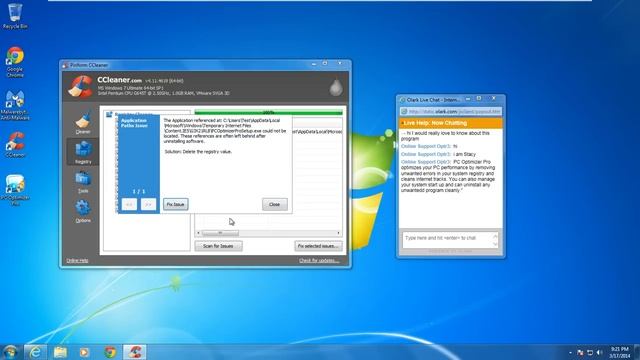Click the Show desktop button
Screen dimensions: 640x360
637,352
